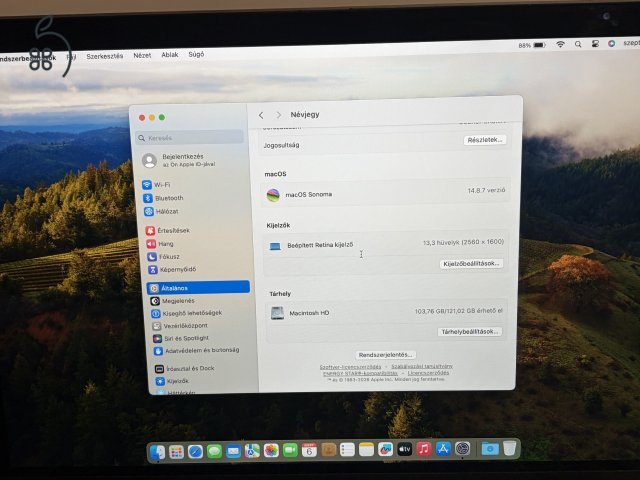Open the Szoftver-licencszerződés link

point(350,367)
